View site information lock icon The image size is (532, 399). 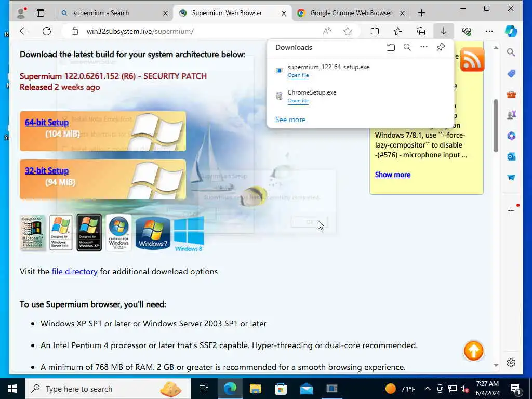click(x=75, y=31)
